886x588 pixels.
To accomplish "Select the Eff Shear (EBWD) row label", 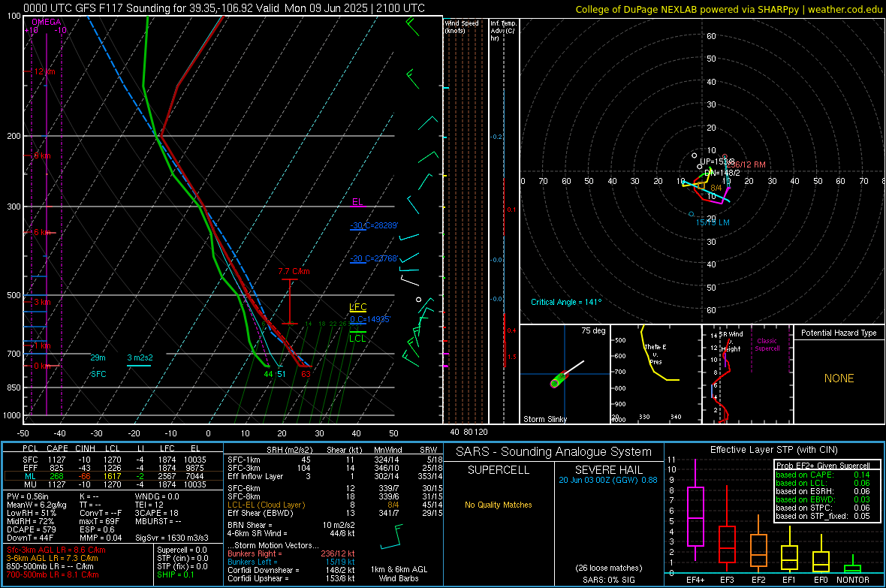I will point(261,514).
